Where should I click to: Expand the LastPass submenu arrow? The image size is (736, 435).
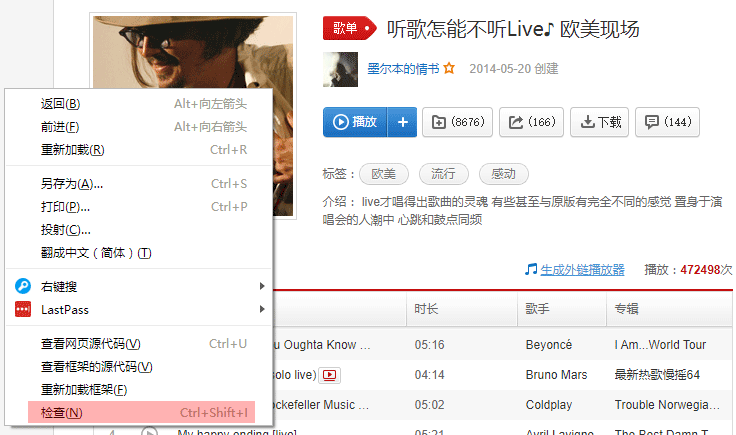tap(262, 309)
